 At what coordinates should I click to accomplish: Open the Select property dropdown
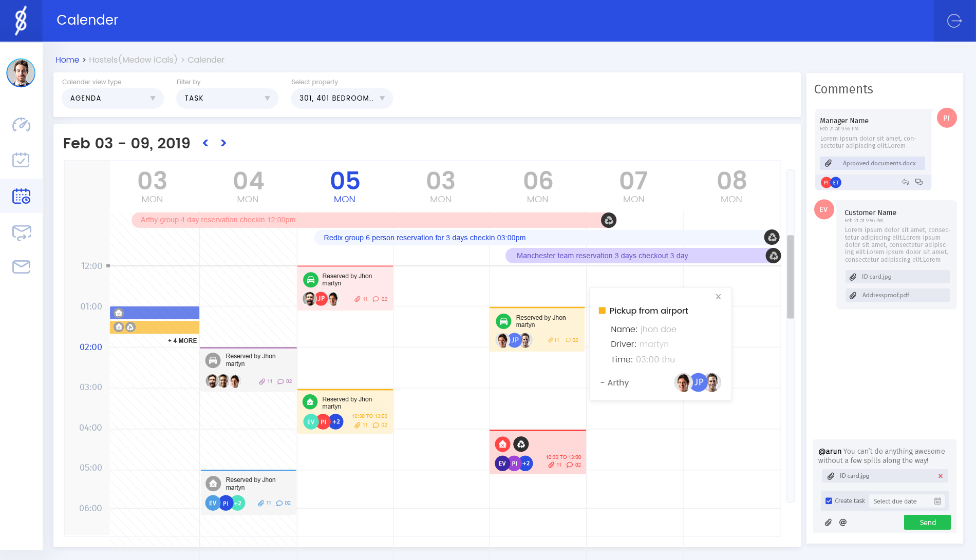pos(342,99)
